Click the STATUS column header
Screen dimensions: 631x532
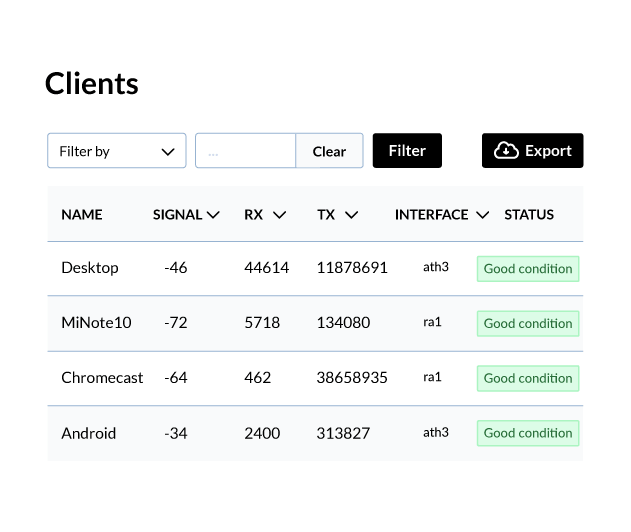529,214
